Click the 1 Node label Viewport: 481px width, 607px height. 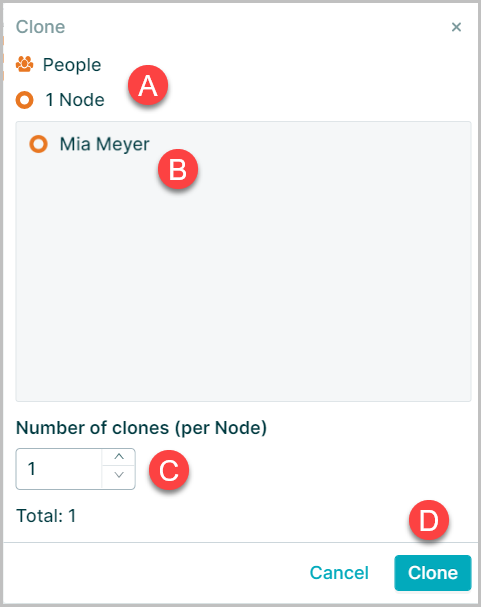[75, 100]
